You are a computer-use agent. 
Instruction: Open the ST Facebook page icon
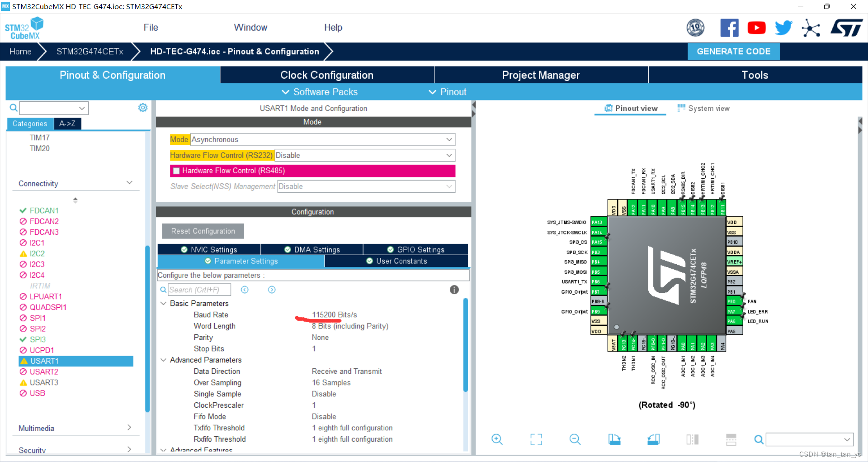(x=729, y=28)
